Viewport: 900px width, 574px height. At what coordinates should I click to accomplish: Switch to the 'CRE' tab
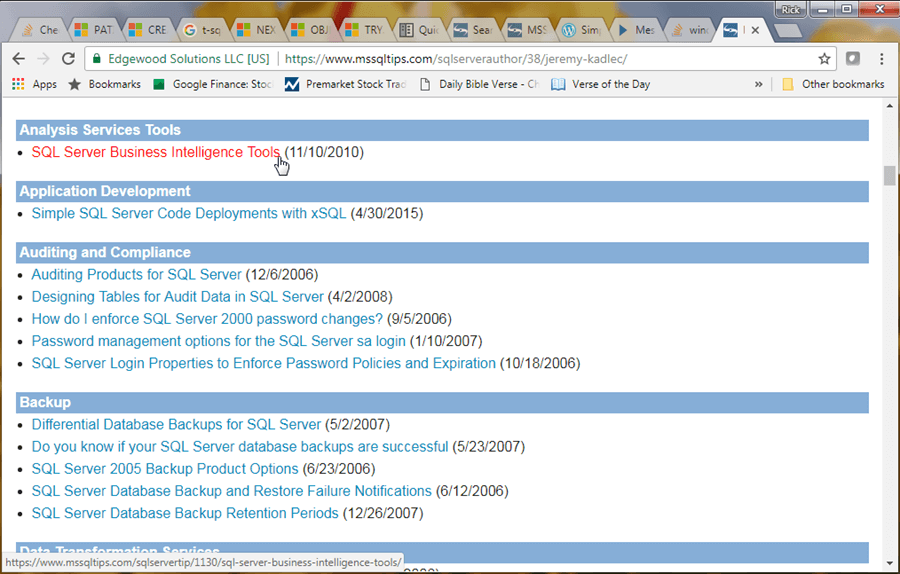(149, 30)
